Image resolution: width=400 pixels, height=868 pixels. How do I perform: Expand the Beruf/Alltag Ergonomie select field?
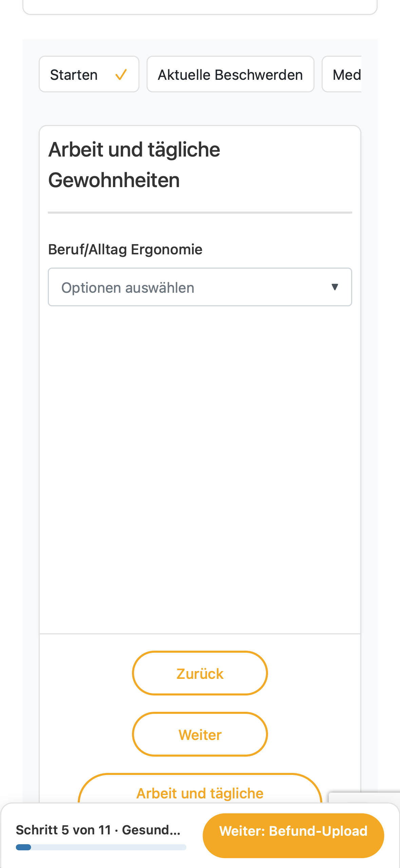[x=200, y=287]
